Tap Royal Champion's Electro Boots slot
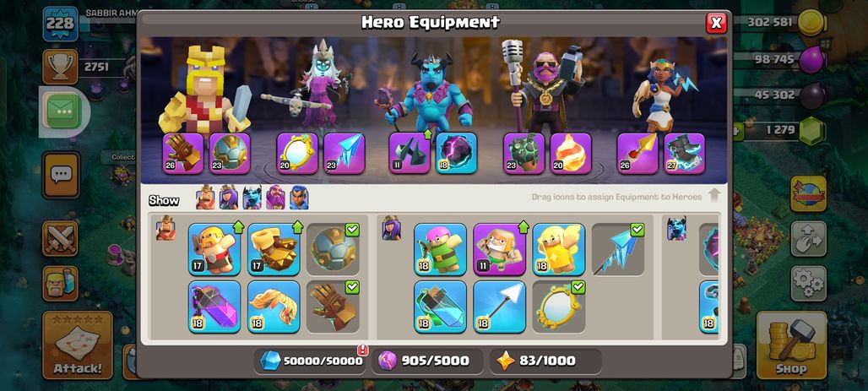This screenshot has width=868, height=391. coord(684,154)
